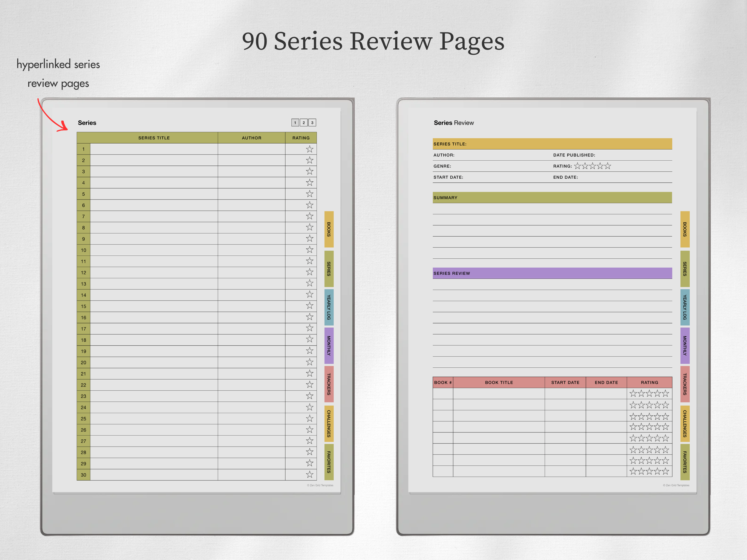Tap the rating star in row 30
The height and width of the screenshot is (560, 747).
(310, 474)
